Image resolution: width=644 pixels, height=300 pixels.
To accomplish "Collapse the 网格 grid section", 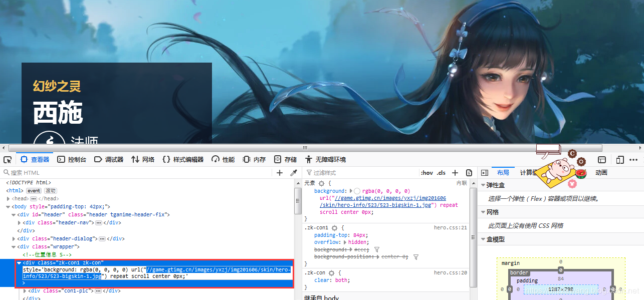I will click(483, 212).
